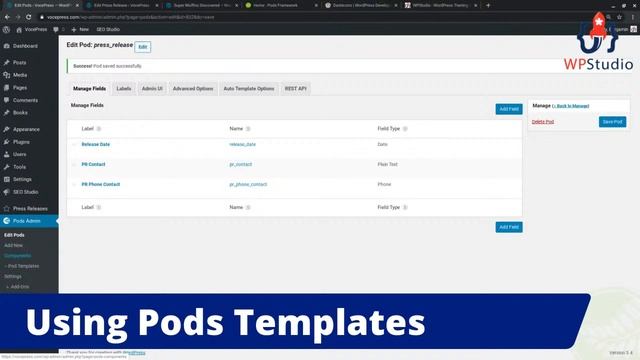The height and width of the screenshot is (360, 640).
Task: Switch to the Admin UI tab
Action: point(152,89)
